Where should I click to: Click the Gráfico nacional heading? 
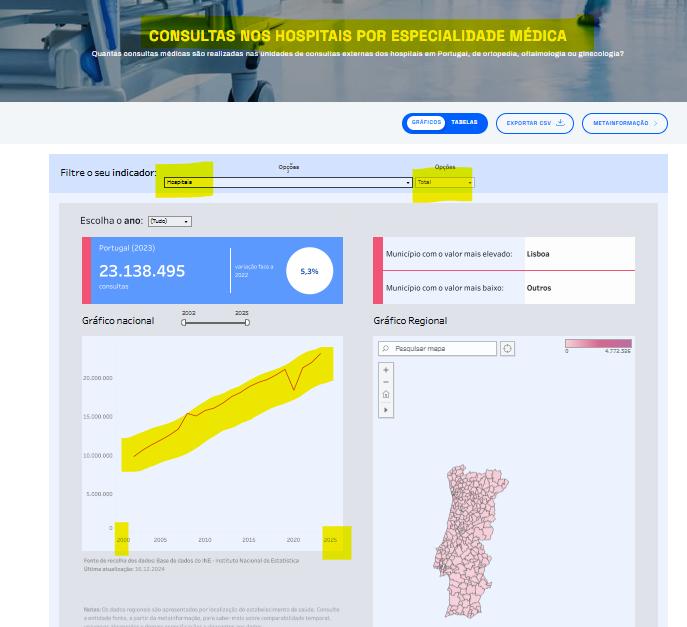coord(118,321)
